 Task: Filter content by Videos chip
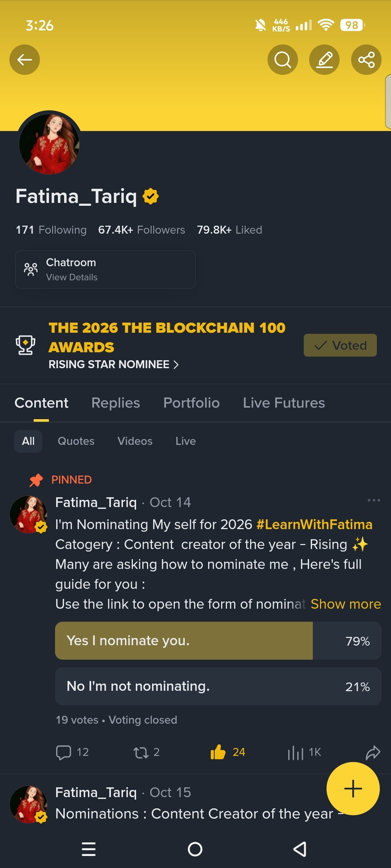(x=135, y=441)
